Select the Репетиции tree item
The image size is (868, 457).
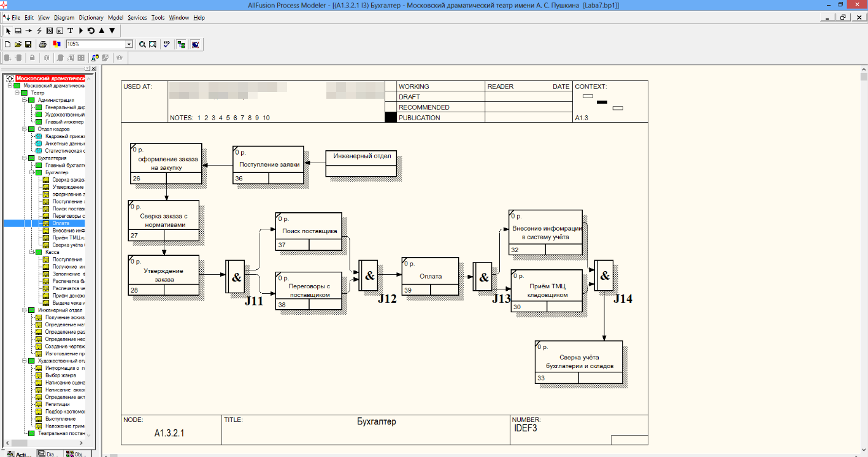(x=58, y=404)
